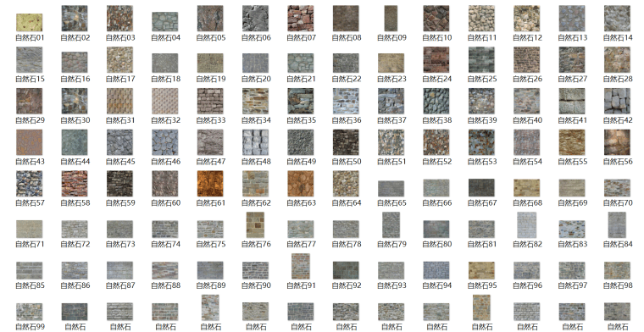Select the 自然石14 gray stone texture
The height and width of the screenshot is (332, 644).
click(x=617, y=19)
